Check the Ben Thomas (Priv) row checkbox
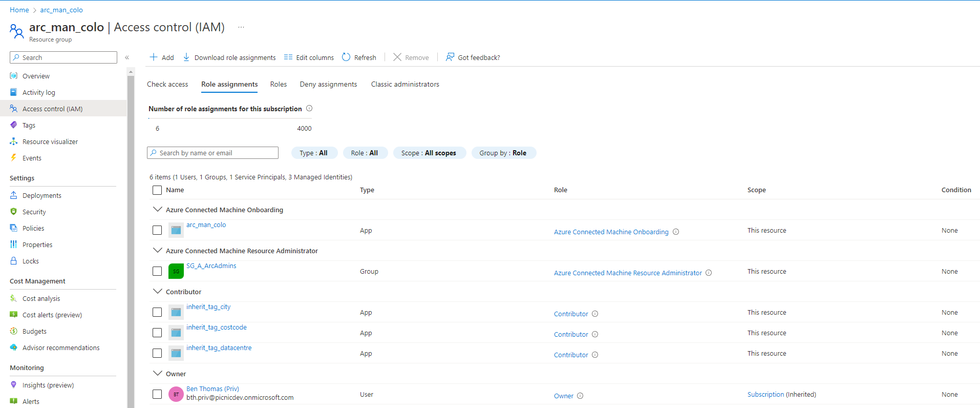The image size is (980, 408). (x=157, y=394)
